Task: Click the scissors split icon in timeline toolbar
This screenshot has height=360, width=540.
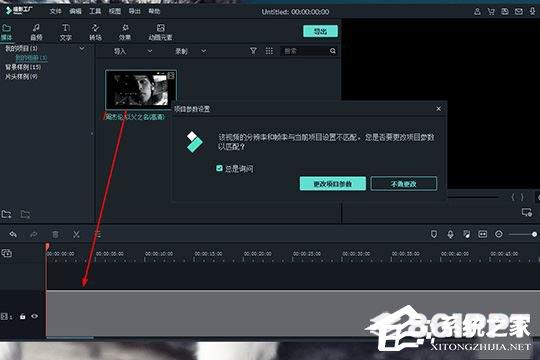Action: tap(76, 234)
